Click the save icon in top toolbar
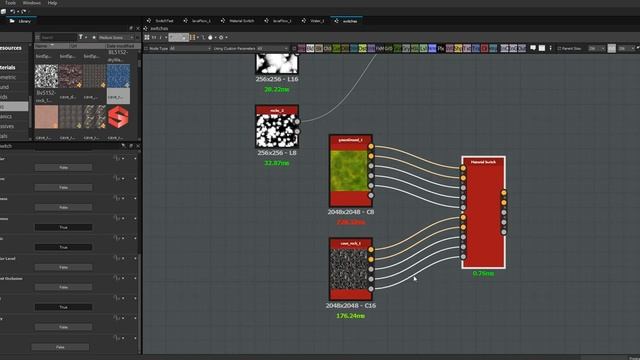The image size is (640, 360). click(x=4, y=11)
